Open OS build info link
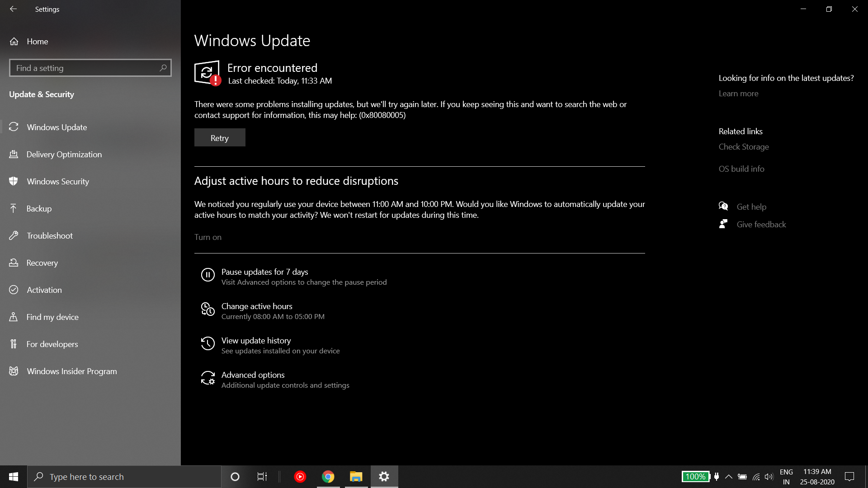Viewport: 868px width, 488px height. pos(741,169)
